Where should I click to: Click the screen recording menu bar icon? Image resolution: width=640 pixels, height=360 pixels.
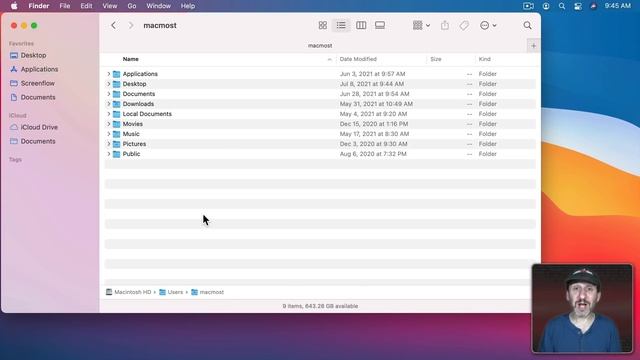(528, 6)
